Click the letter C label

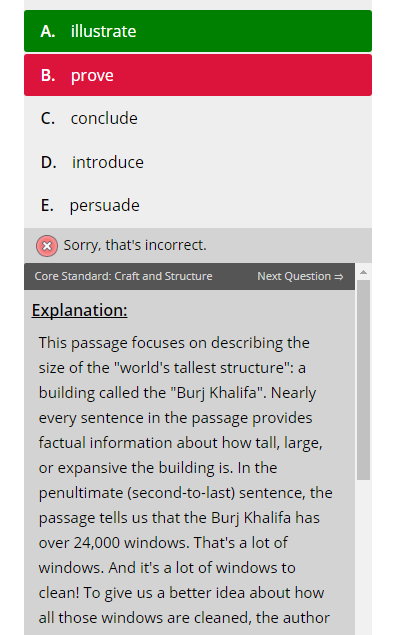click(48, 119)
